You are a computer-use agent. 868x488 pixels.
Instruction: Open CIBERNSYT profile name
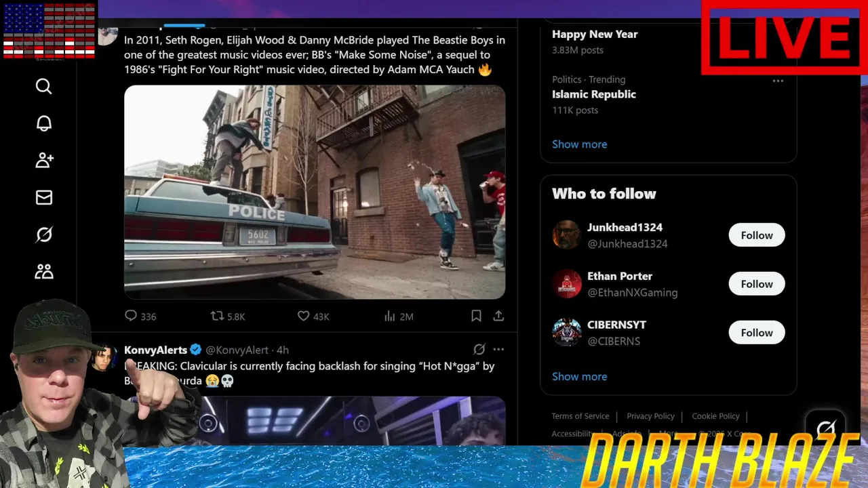point(616,325)
